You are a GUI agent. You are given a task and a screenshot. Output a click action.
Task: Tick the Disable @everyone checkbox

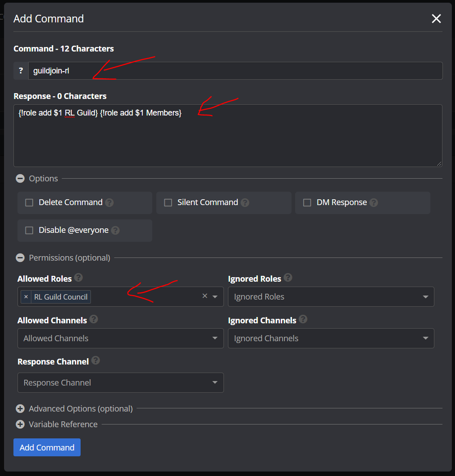pyautogui.click(x=29, y=231)
